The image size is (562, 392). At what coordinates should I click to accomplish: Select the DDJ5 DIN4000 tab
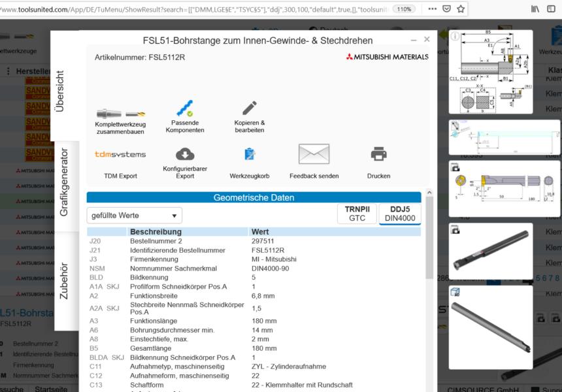pos(400,214)
